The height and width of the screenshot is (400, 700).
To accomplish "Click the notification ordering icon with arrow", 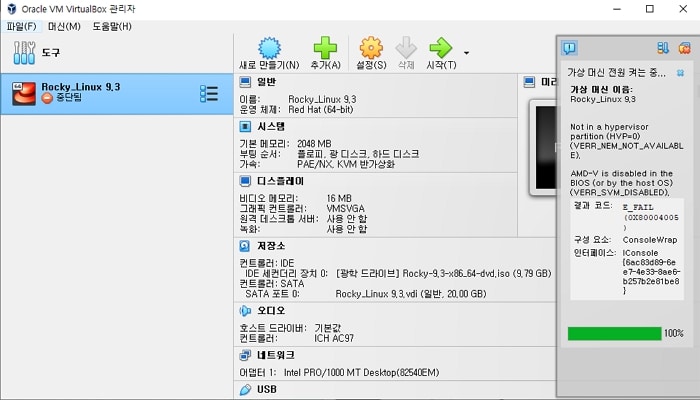I will pos(663,48).
